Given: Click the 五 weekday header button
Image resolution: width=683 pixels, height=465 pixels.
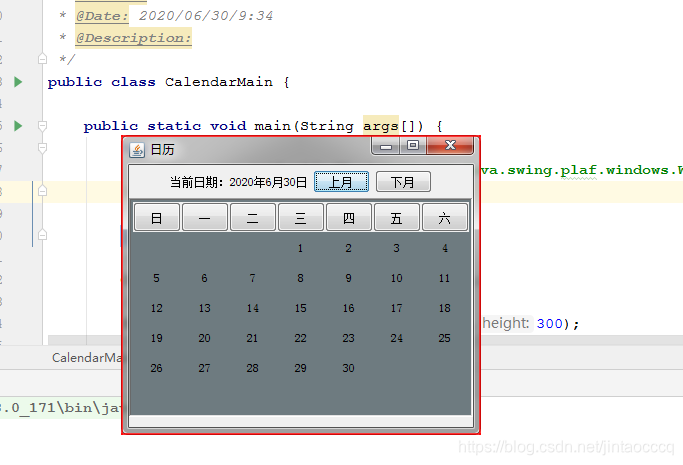Looking at the screenshot, I should click(396, 217).
